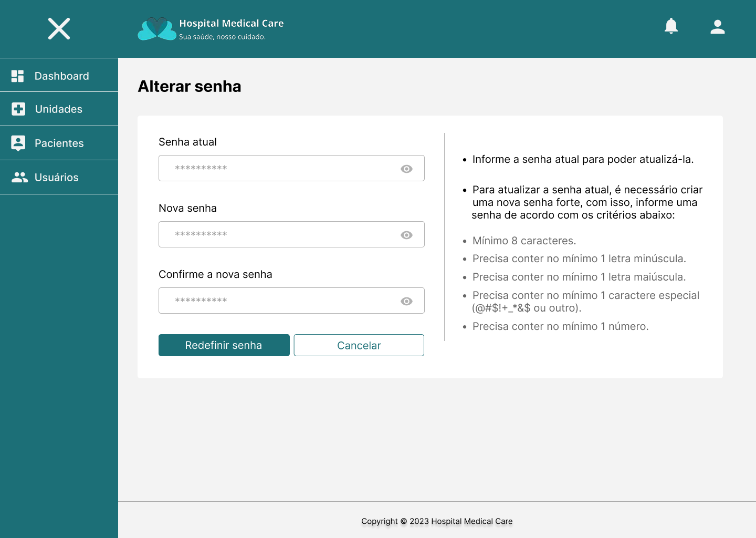This screenshot has width=756, height=538.
Task: Focus the Confirme a nova senha field
Action: click(x=291, y=301)
